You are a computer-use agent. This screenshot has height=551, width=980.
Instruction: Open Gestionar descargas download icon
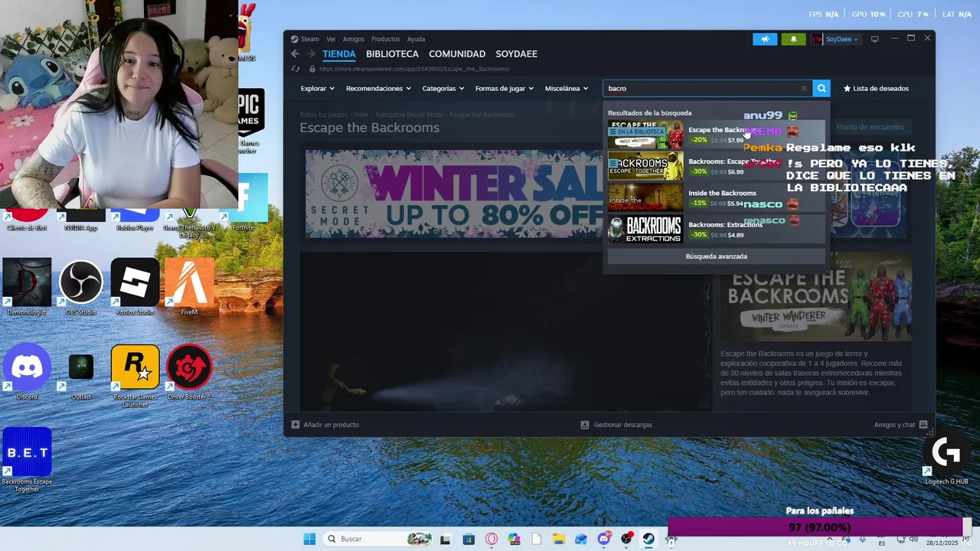click(x=585, y=425)
